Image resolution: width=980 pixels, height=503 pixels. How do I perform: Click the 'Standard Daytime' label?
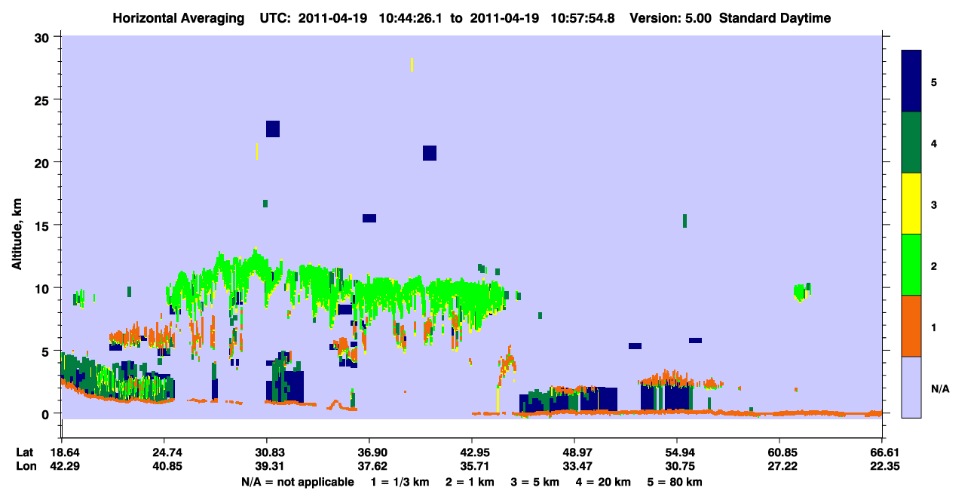coord(775,18)
